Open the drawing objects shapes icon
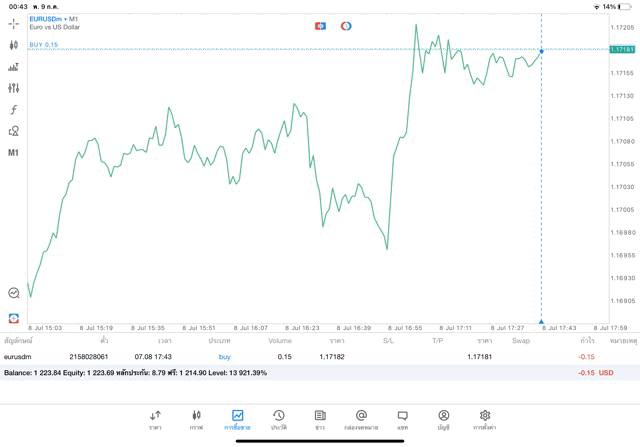Screen dimensions: 640x447 [14, 131]
